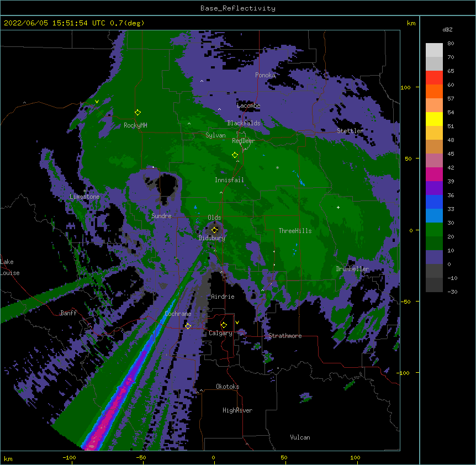The height and width of the screenshot is (465, 476).
Task: Click the yellow diamond marker below Cochrane
Action: coord(188,326)
